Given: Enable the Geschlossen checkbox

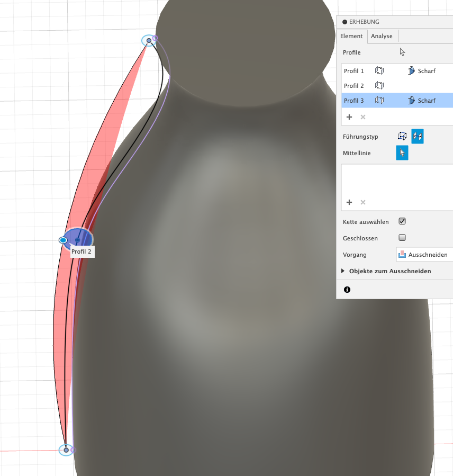Looking at the screenshot, I should coord(402,238).
